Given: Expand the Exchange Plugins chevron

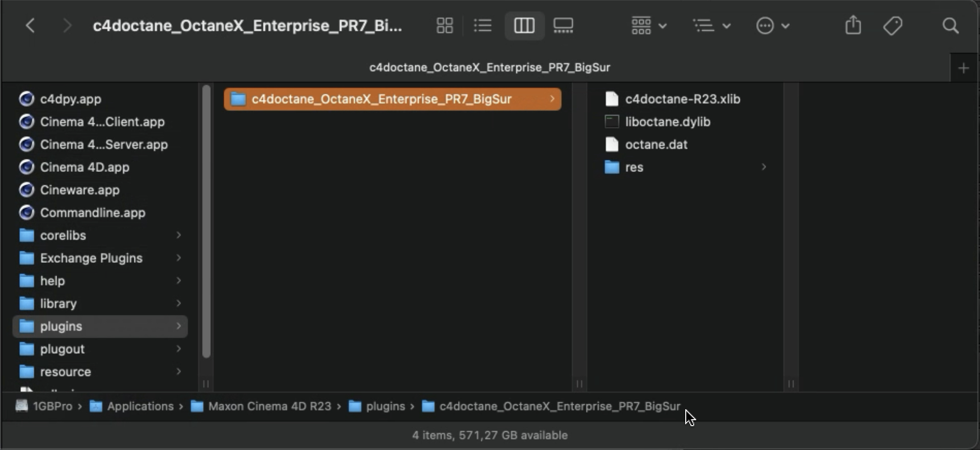Looking at the screenshot, I should 179,258.
